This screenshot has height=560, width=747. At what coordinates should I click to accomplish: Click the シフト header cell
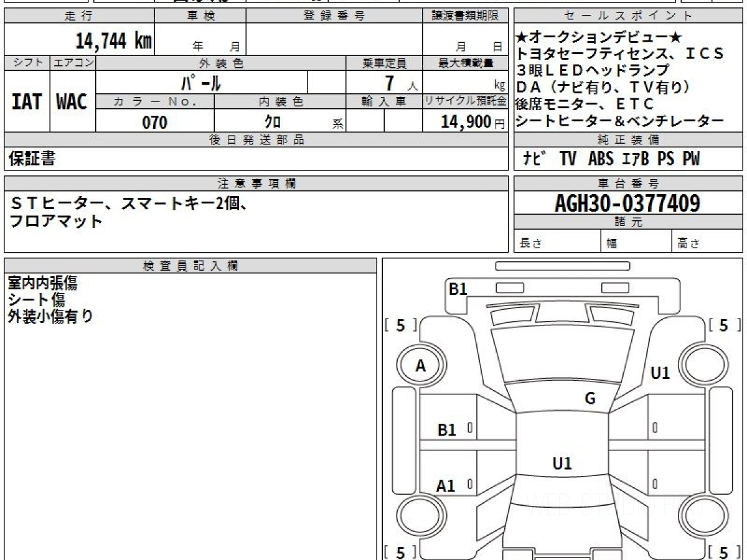[27, 63]
